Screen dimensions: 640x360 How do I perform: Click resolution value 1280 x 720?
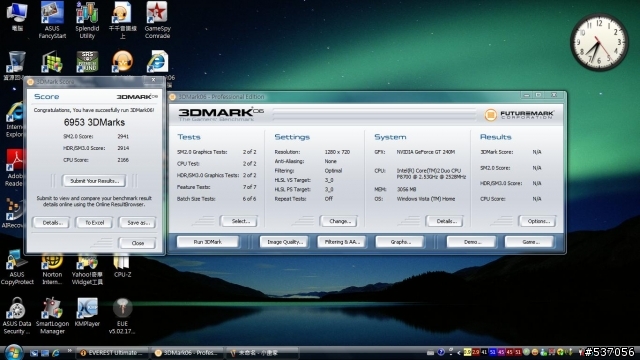click(x=337, y=152)
